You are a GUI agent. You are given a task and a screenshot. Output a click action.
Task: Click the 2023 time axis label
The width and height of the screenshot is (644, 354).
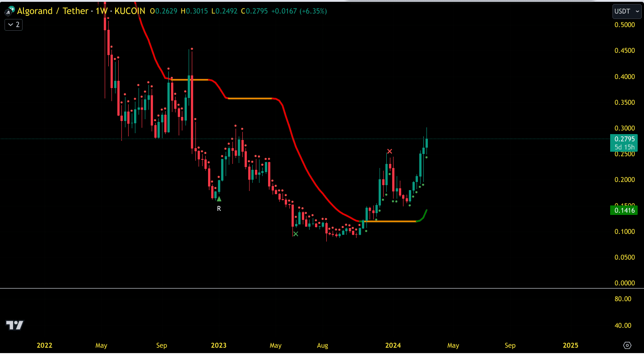coord(218,345)
